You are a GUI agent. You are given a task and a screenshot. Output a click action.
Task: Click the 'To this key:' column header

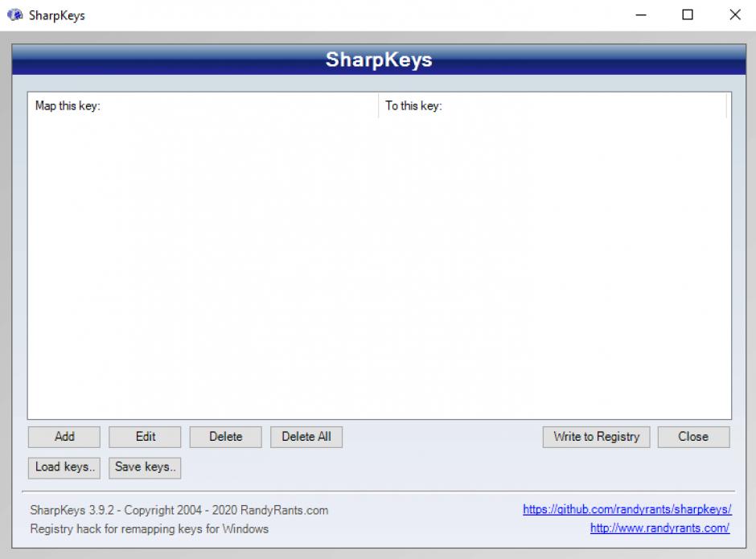(x=552, y=106)
